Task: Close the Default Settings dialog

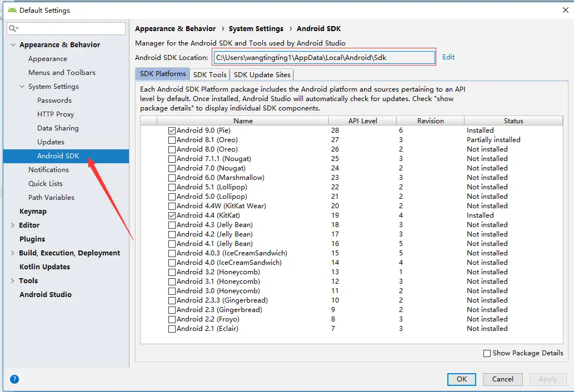Action: click(x=566, y=10)
